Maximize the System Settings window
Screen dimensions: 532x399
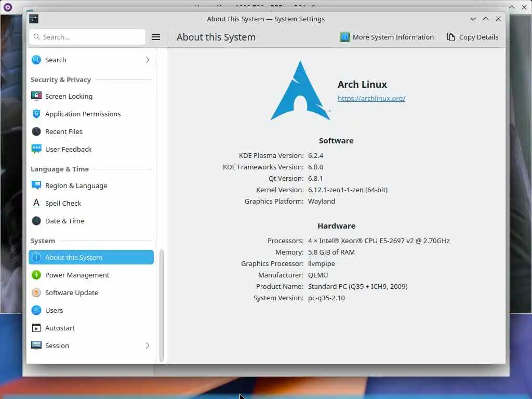tap(486, 19)
